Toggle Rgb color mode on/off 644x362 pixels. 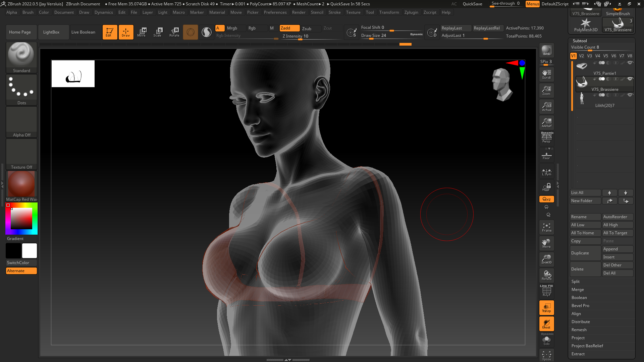pyautogui.click(x=252, y=28)
